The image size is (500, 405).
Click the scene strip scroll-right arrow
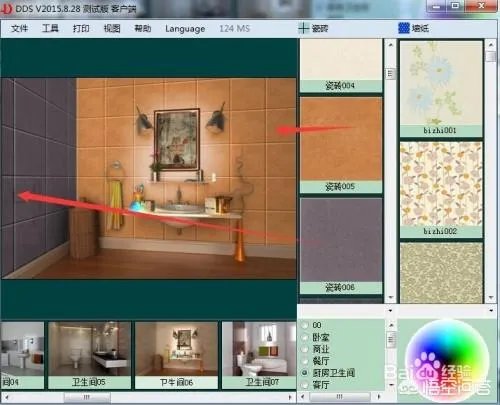point(290,397)
